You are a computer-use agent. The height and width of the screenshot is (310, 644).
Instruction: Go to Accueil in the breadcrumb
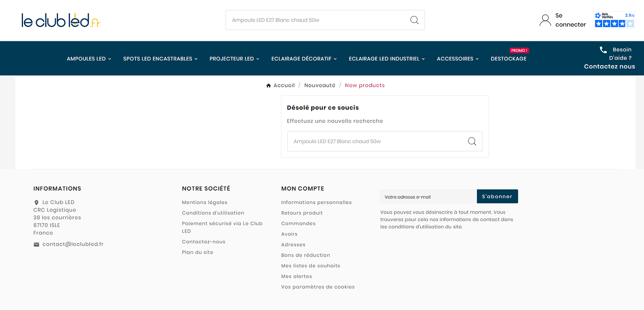284,86
